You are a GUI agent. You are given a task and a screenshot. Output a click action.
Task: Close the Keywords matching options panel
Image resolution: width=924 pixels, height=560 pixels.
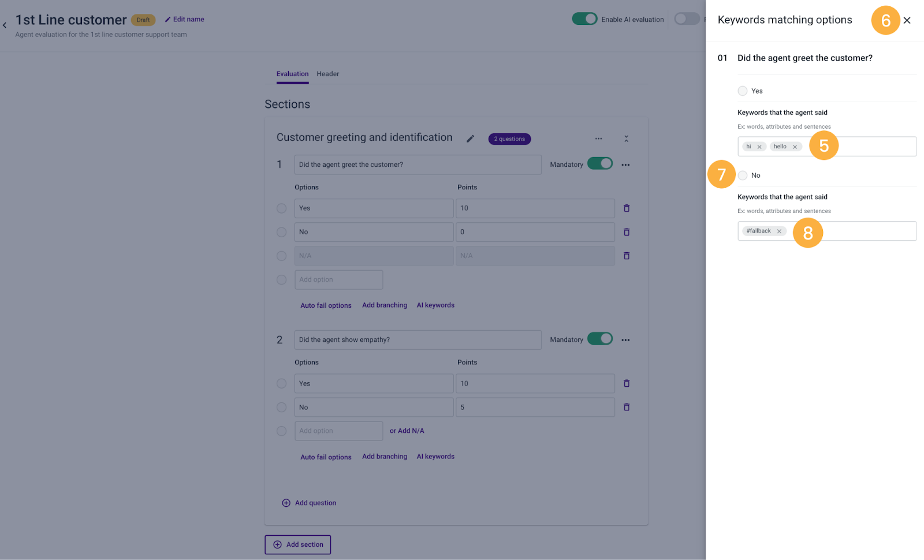point(907,20)
